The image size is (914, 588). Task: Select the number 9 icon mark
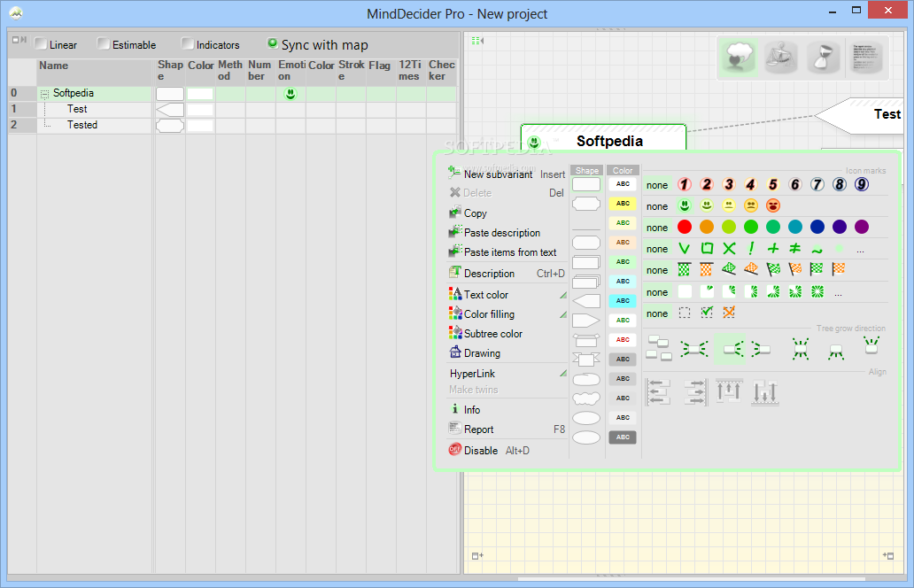(862, 185)
